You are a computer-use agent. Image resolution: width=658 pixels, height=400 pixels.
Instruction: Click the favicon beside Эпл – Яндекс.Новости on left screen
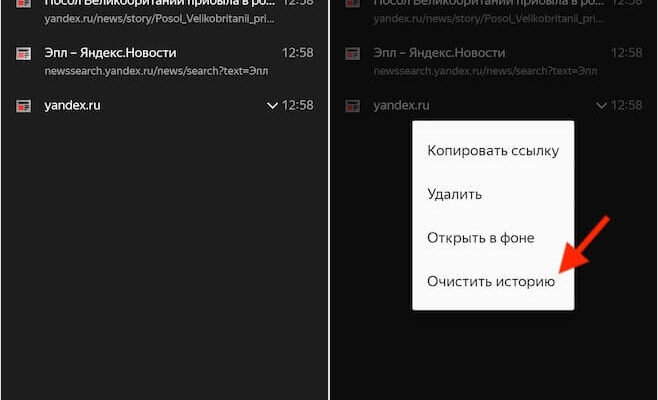pyautogui.click(x=23, y=53)
